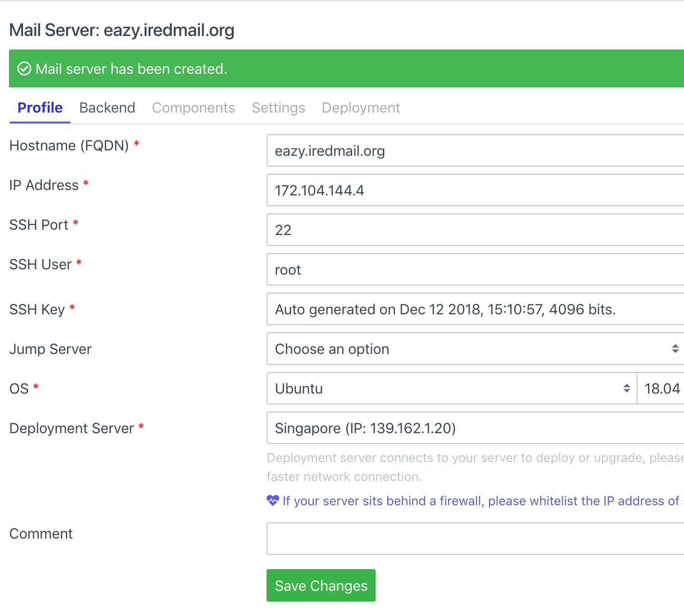Viewport: 684px width, 616px height.
Task: Click the 'Mail server has been created.' message
Action: (131, 69)
